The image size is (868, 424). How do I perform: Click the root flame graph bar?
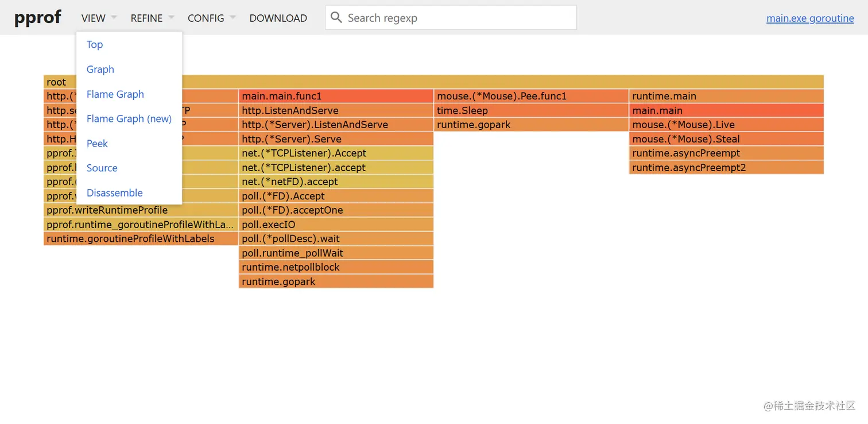coord(433,82)
